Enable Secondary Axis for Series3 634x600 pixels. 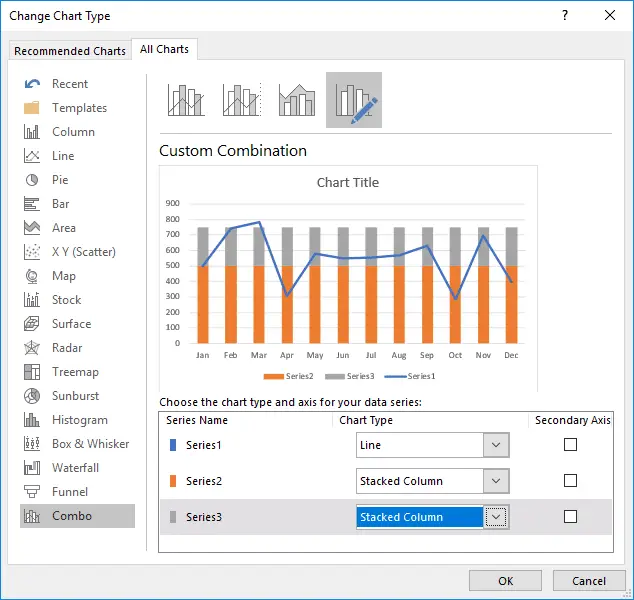coord(570,517)
